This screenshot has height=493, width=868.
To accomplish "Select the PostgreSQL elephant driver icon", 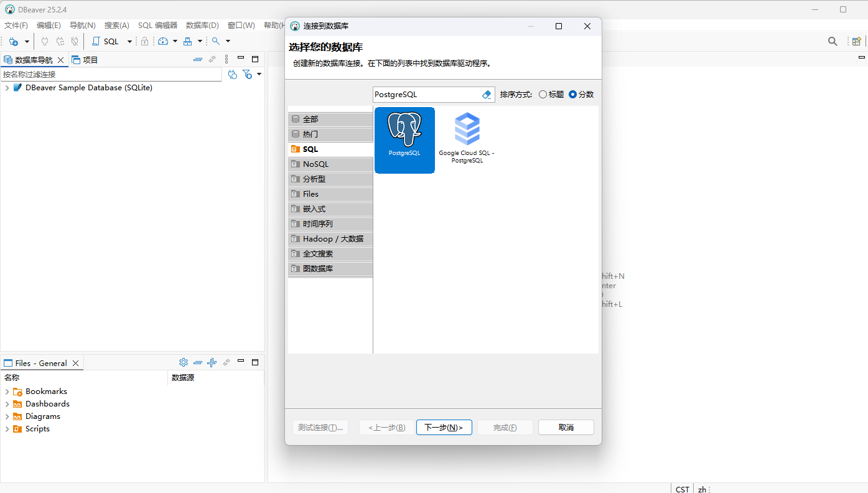I will 404,139.
